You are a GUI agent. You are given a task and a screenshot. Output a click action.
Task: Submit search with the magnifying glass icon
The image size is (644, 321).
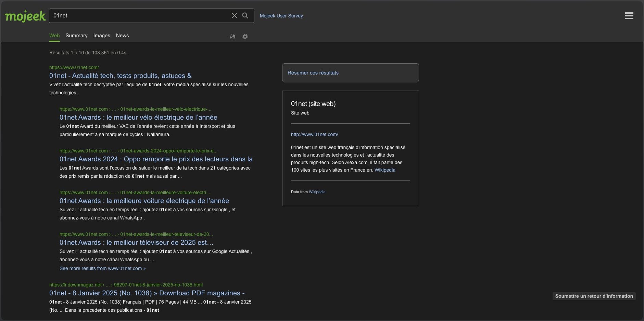tap(245, 15)
